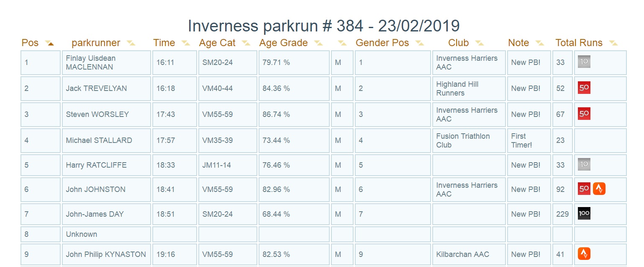Sort by Age Grade using its arrow icon

tap(318, 43)
